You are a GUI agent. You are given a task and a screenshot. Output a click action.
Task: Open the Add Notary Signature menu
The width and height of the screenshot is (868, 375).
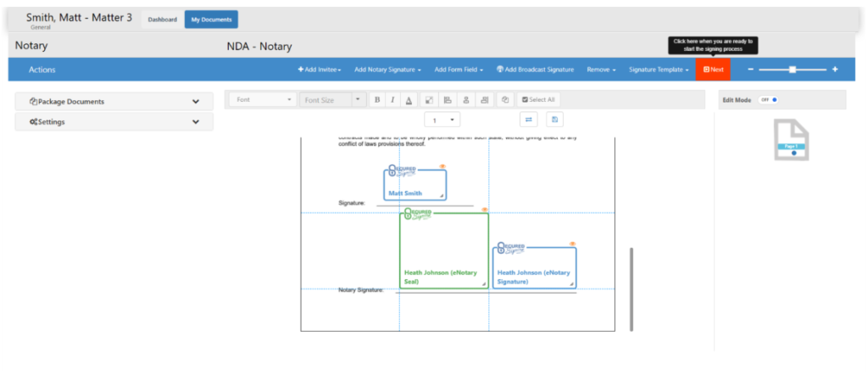(387, 70)
